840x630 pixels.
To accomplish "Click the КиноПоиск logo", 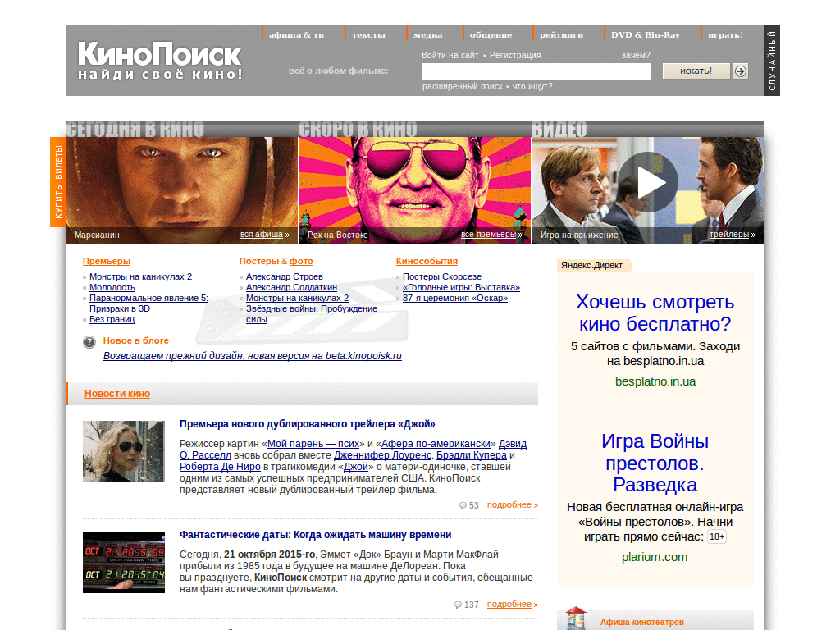I will [x=156, y=59].
